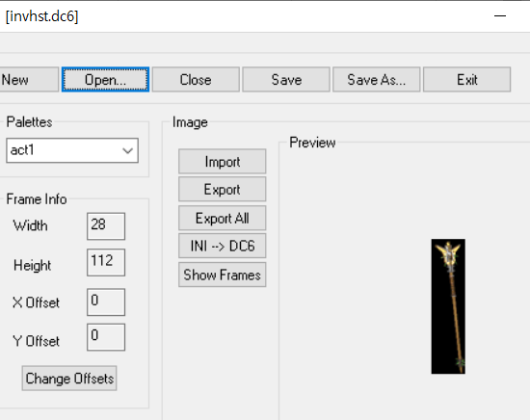The width and height of the screenshot is (530, 420).
Task: Import an image with Import button
Action: (x=222, y=162)
